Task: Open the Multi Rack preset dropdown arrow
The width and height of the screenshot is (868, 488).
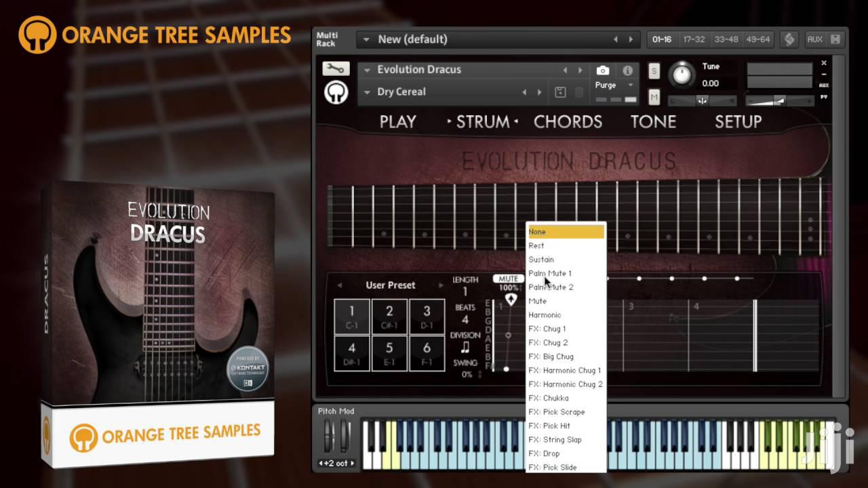Action: point(366,40)
